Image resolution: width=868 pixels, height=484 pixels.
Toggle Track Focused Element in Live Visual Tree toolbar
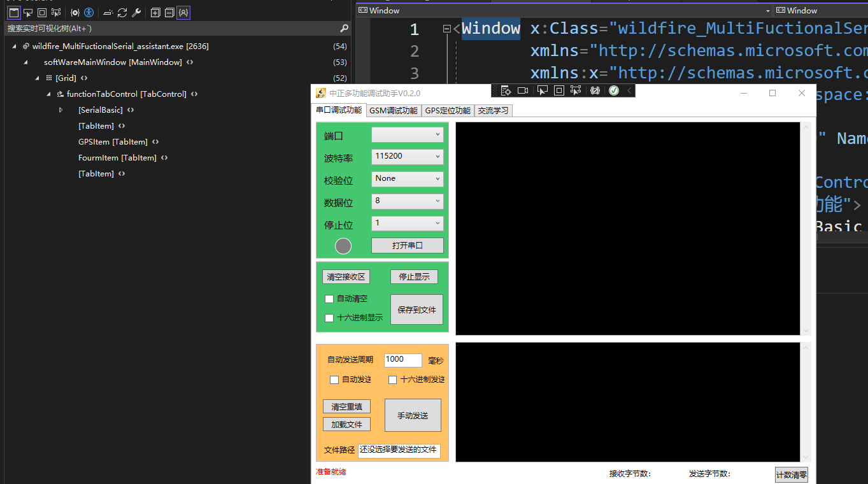point(56,12)
